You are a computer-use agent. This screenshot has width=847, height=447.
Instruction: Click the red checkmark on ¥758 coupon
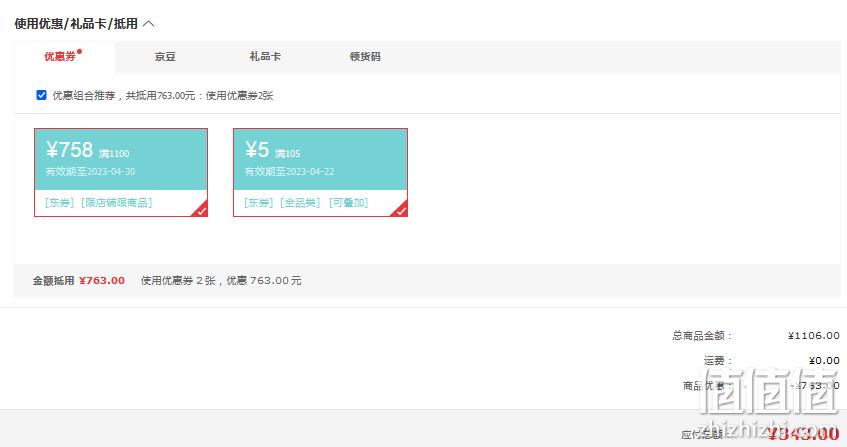201,210
